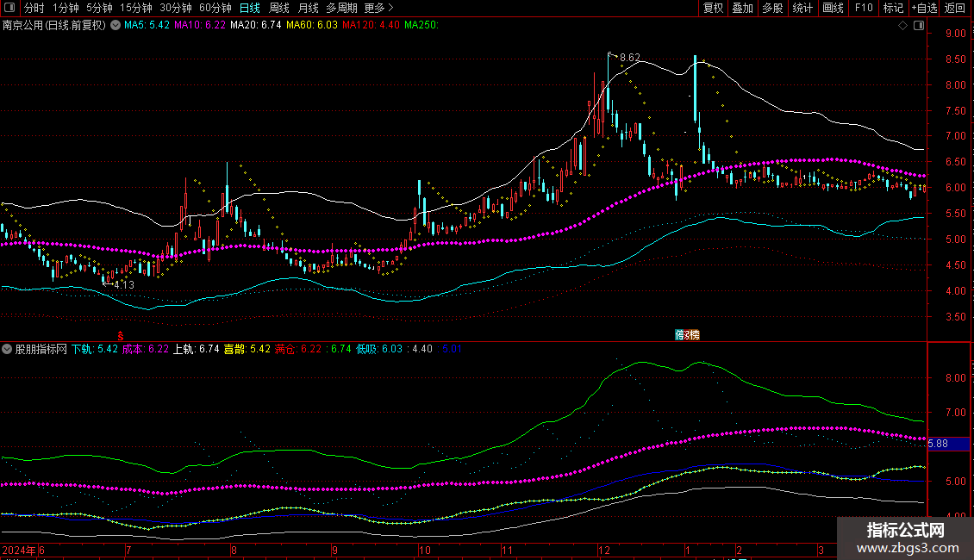Click the 4.13 low price label
The height and width of the screenshot is (560, 974).
(x=124, y=285)
